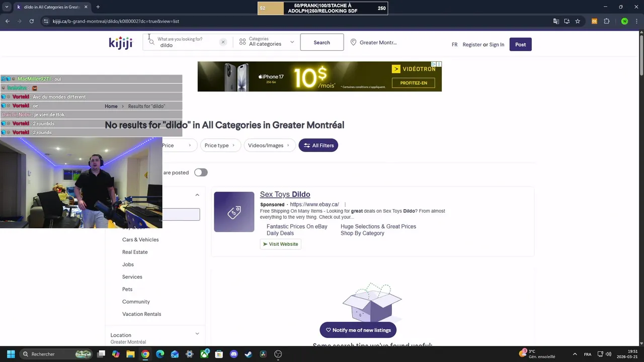Viewport: 644px width, 362px height.
Task: Open OBS Studio from the taskbar
Action: click(x=278, y=354)
